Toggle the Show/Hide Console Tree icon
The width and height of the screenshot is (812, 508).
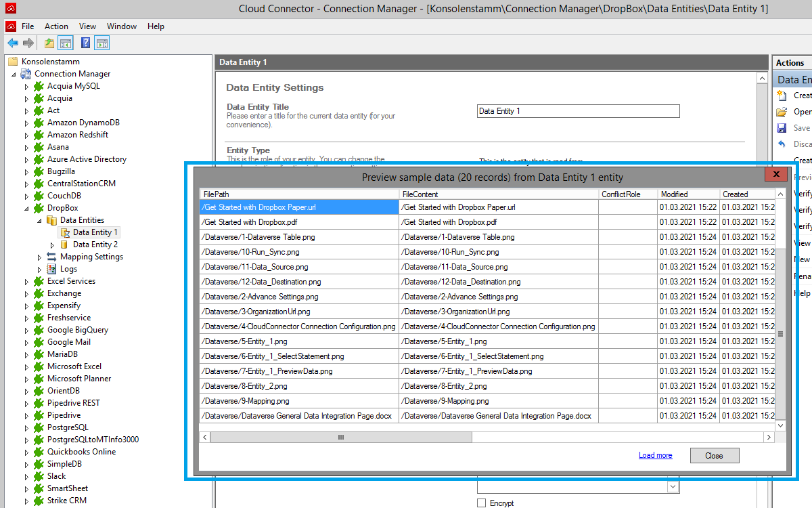click(66, 43)
